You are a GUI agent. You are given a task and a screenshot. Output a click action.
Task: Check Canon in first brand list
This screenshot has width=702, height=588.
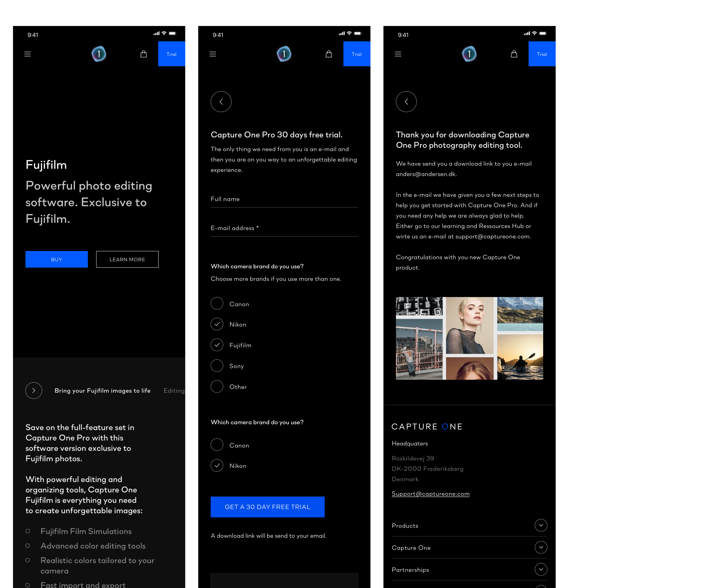tap(217, 303)
